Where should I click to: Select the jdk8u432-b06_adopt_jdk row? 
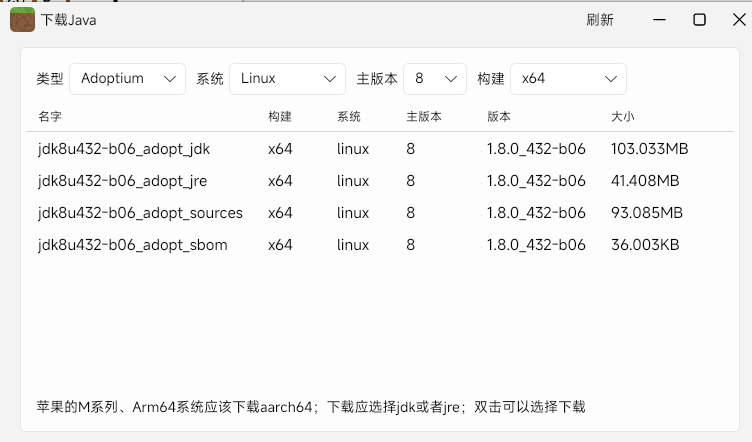coord(380,149)
